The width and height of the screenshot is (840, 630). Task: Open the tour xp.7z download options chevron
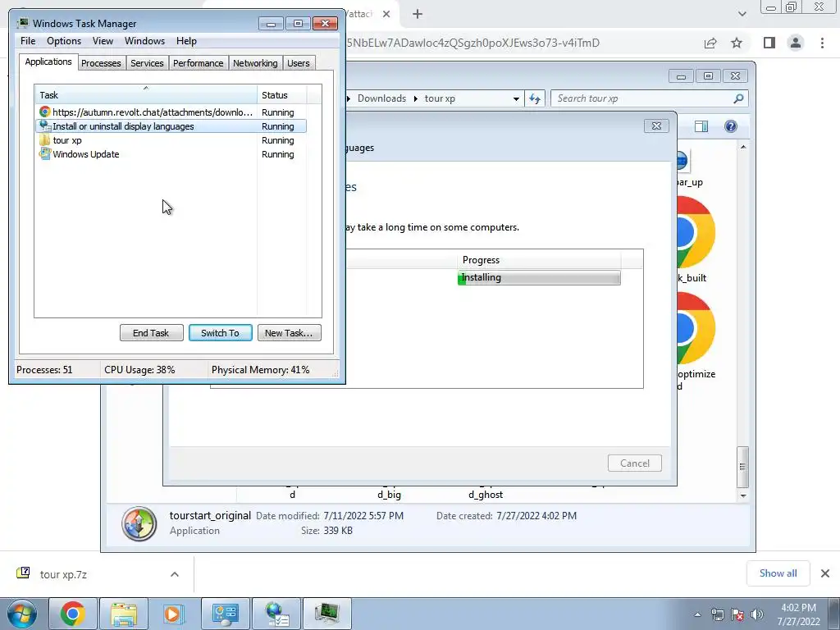coord(175,574)
